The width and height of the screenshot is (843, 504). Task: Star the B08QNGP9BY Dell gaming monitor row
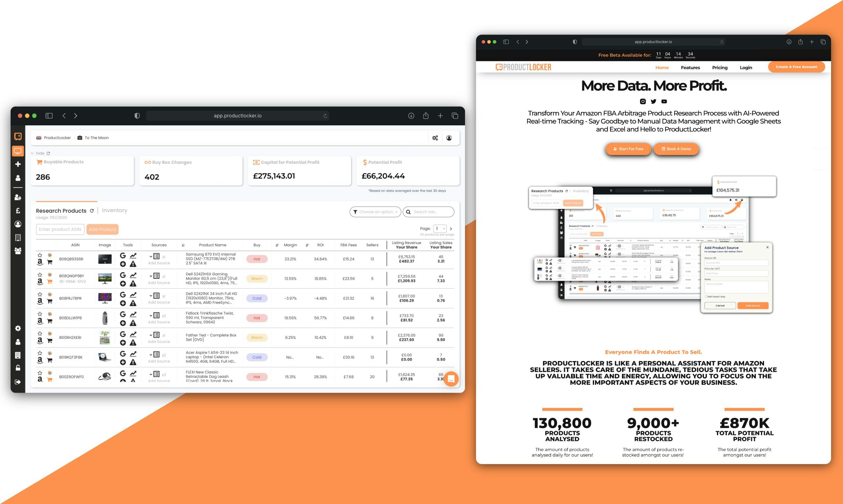[x=40, y=275]
